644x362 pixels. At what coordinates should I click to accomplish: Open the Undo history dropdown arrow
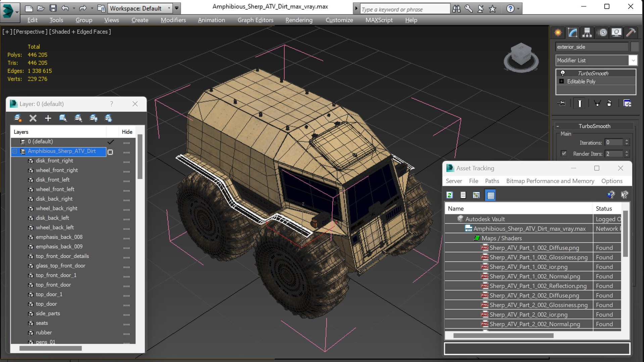pos(73,8)
